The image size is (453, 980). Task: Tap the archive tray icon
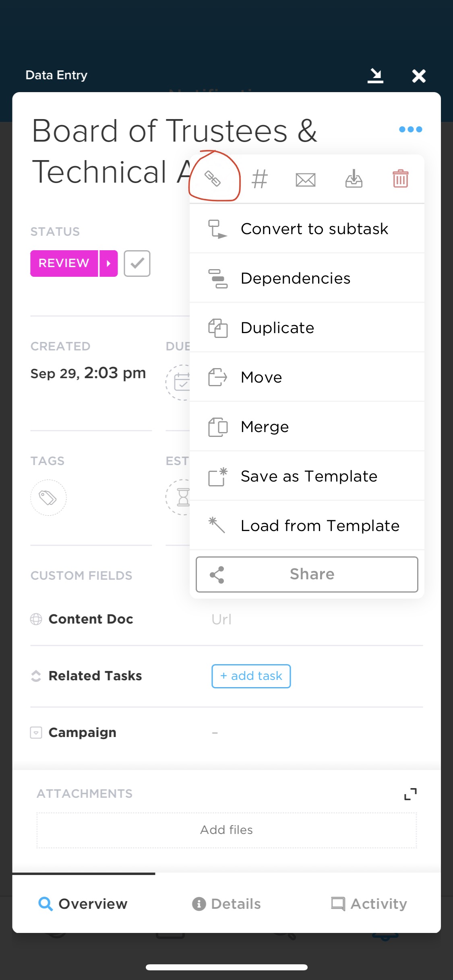354,179
